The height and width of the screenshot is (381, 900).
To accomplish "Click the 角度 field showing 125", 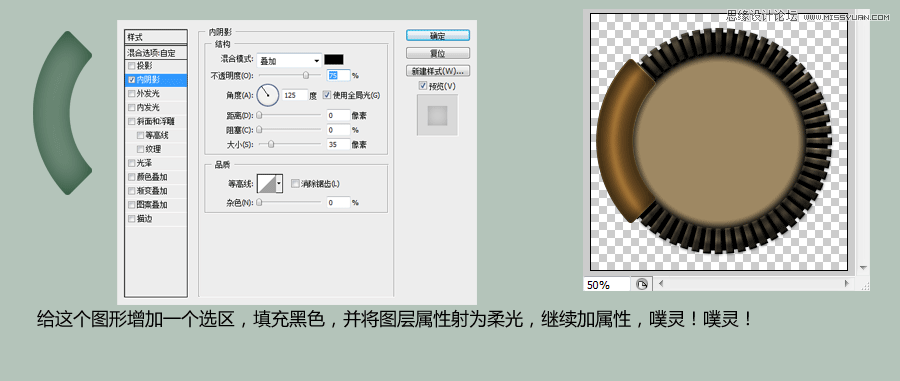I will [x=294, y=95].
